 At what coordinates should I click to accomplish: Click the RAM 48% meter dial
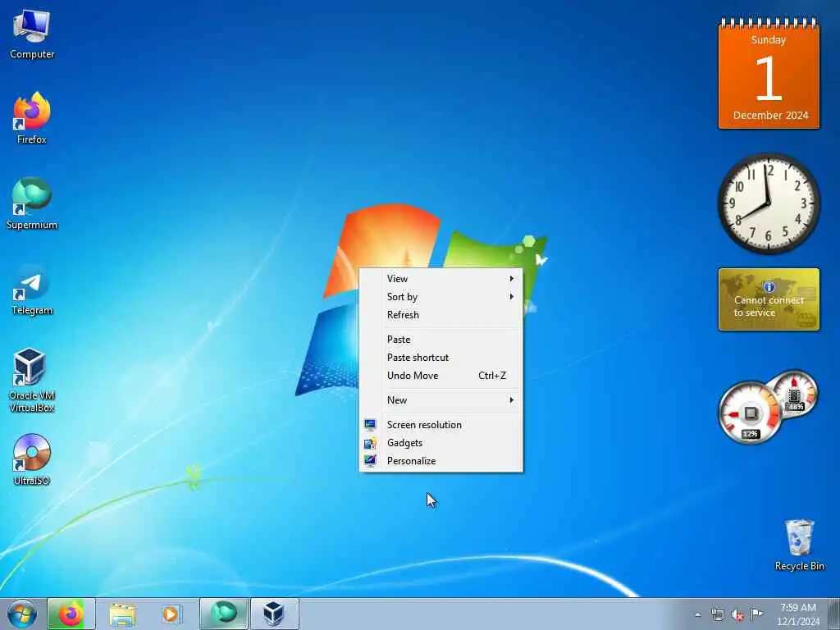coord(794,393)
